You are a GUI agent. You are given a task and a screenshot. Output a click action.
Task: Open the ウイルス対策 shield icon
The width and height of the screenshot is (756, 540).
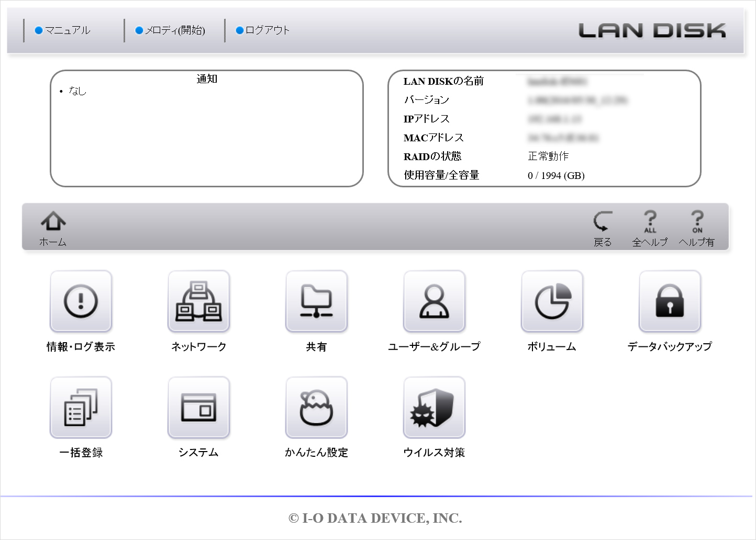click(434, 408)
